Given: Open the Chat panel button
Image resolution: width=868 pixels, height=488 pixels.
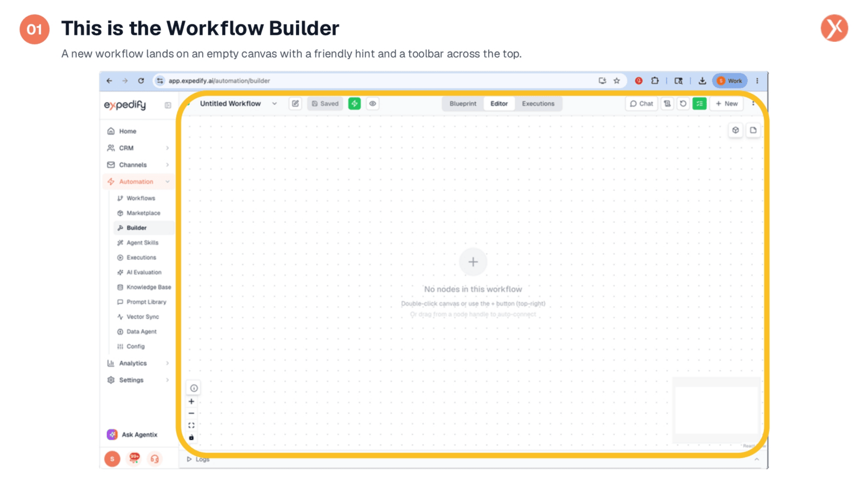Looking at the screenshot, I should pos(641,104).
